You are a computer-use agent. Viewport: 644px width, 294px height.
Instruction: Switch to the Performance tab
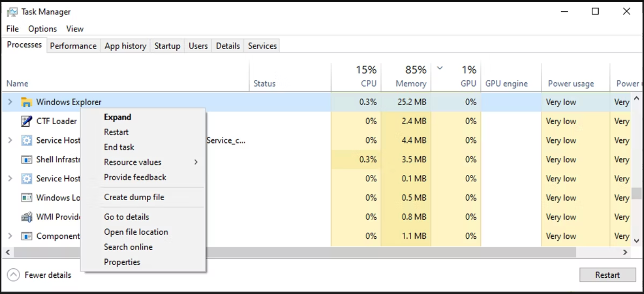click(x=73, y=46)
